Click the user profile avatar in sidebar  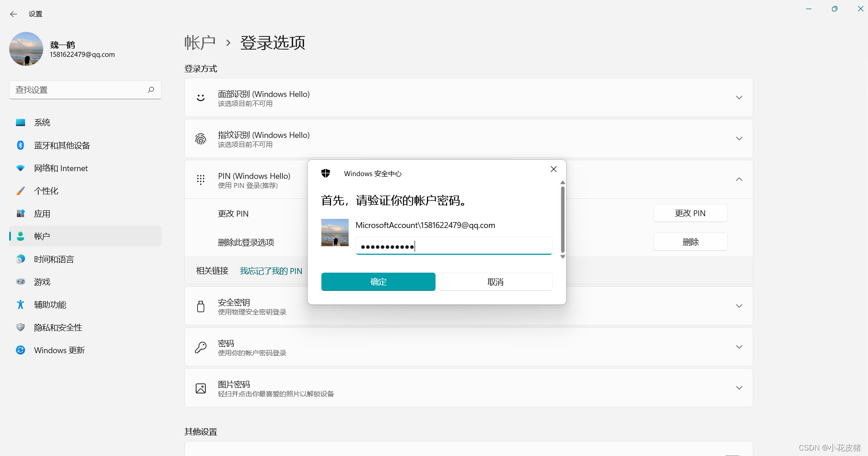26,49
